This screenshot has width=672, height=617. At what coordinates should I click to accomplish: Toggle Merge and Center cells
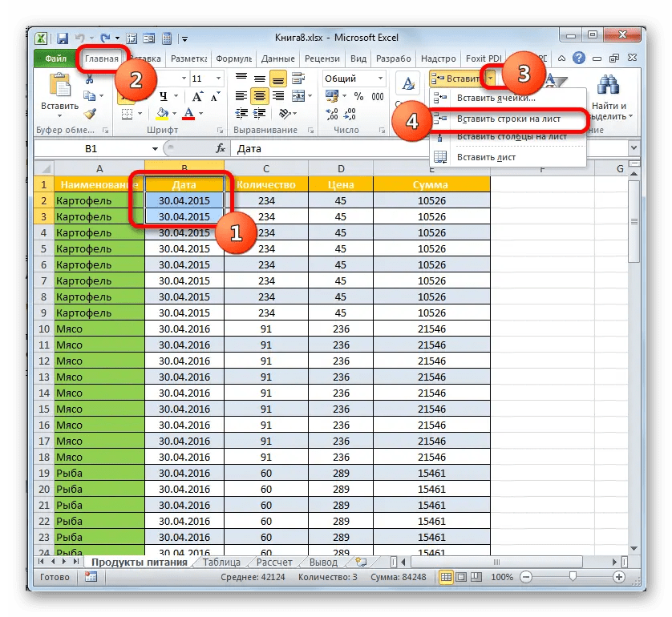[297, 97]
